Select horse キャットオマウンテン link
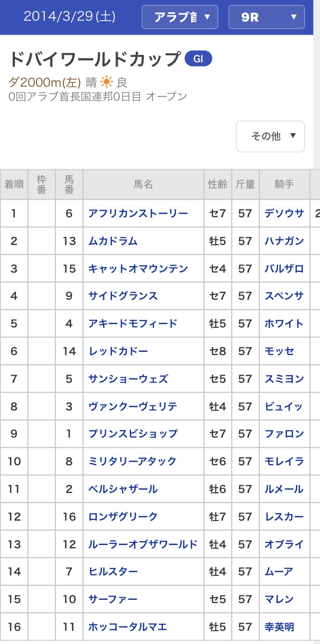Viewport: 320px width, 644px height. pos(138,269)
